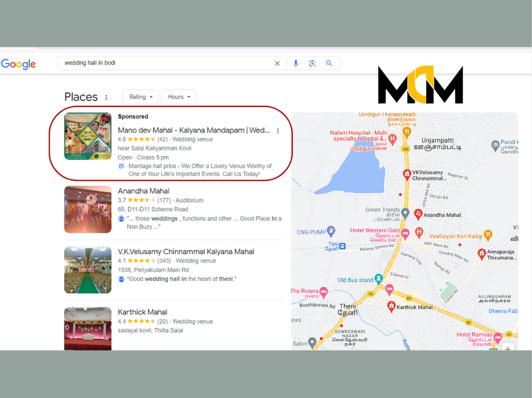This screenshot has height=398, width=532.
Task: Click the Unjampatti label on the map
Action: pos(437,144)
